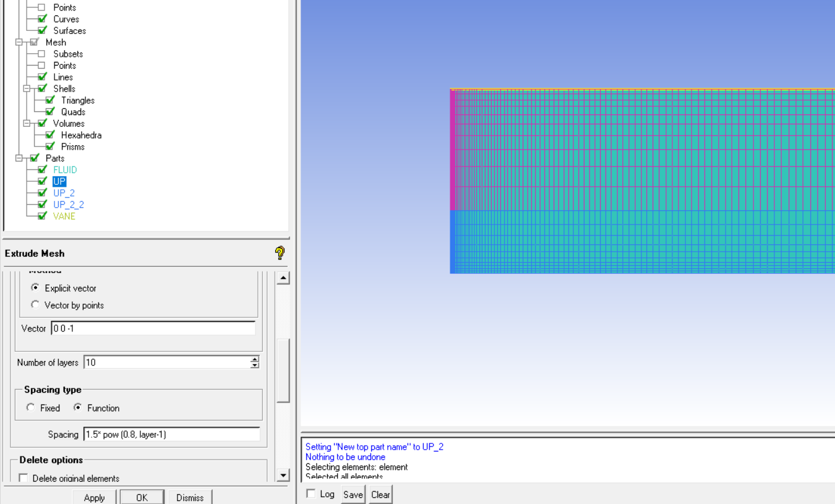835x504 pixels.
Task: Dismiss the Extrude Mesh dialog
Action: (189, 497)
